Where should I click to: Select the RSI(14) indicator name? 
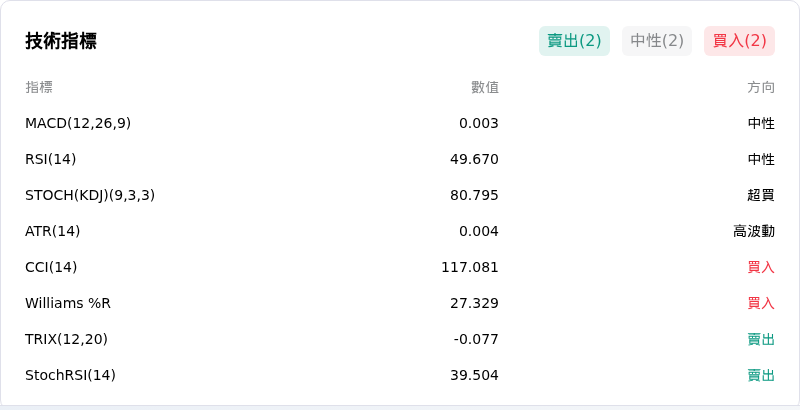pos(51,160)
